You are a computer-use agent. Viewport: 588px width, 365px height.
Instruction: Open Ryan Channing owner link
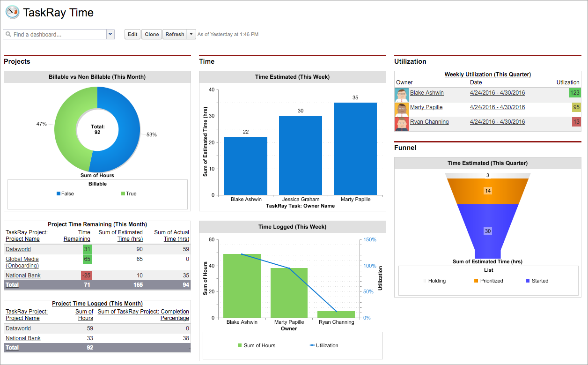(x=429, y=122)
